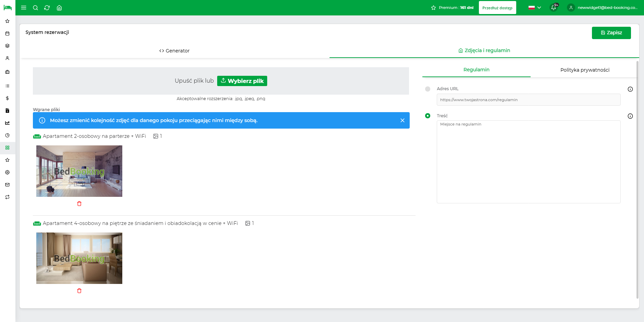Click the Apartament 4-osobowy photo thumbnail
Screen dimensions: 644x322
tap(79, 258)
